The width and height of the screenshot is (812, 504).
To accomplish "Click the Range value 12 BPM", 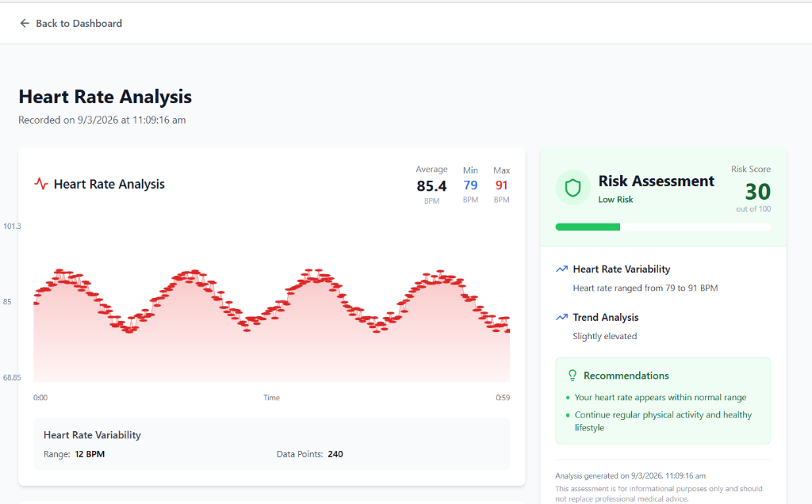I will [x=90, y=454].
